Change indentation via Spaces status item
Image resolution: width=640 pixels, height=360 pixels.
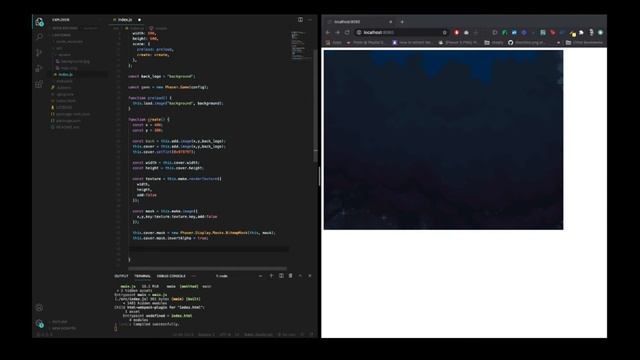206,334
